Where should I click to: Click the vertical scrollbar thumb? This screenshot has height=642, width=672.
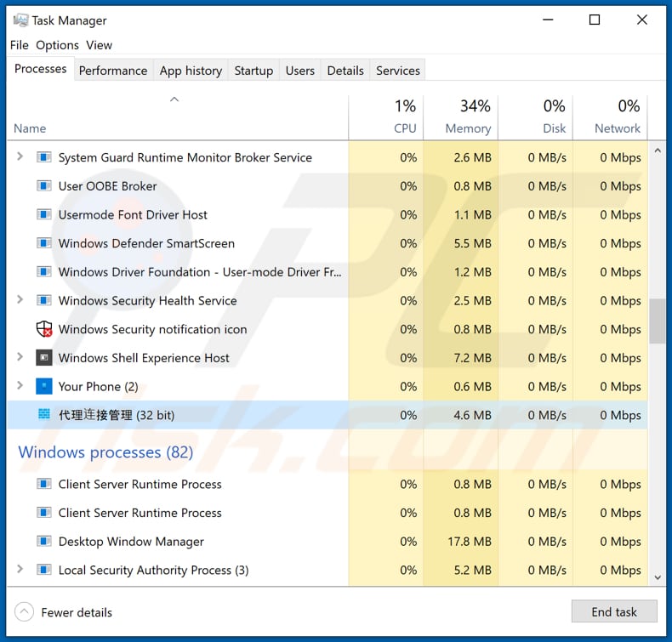658,321
